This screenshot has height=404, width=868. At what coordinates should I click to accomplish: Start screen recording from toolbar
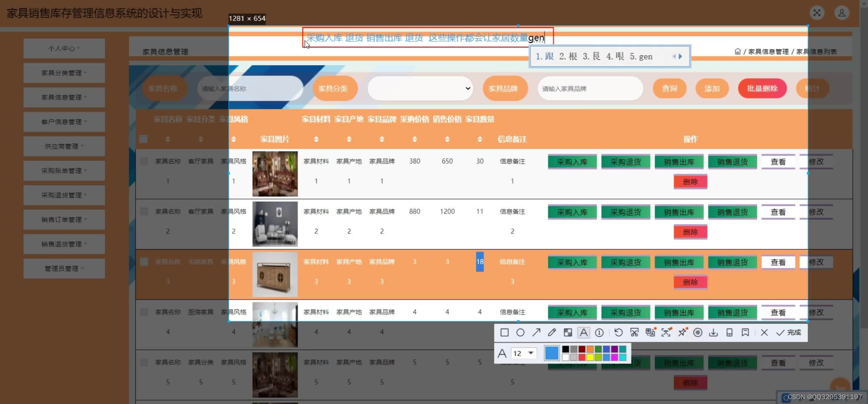coord(698,333)
